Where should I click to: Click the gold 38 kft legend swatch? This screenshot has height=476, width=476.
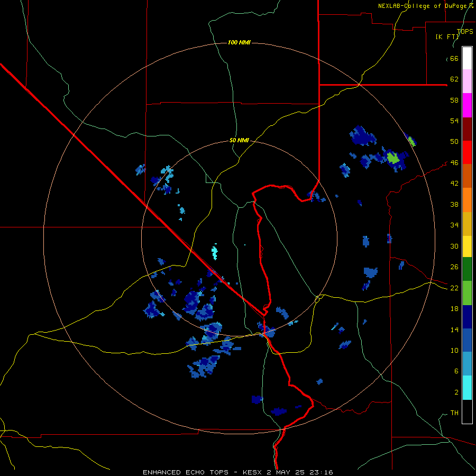click(x=467, y=224)
